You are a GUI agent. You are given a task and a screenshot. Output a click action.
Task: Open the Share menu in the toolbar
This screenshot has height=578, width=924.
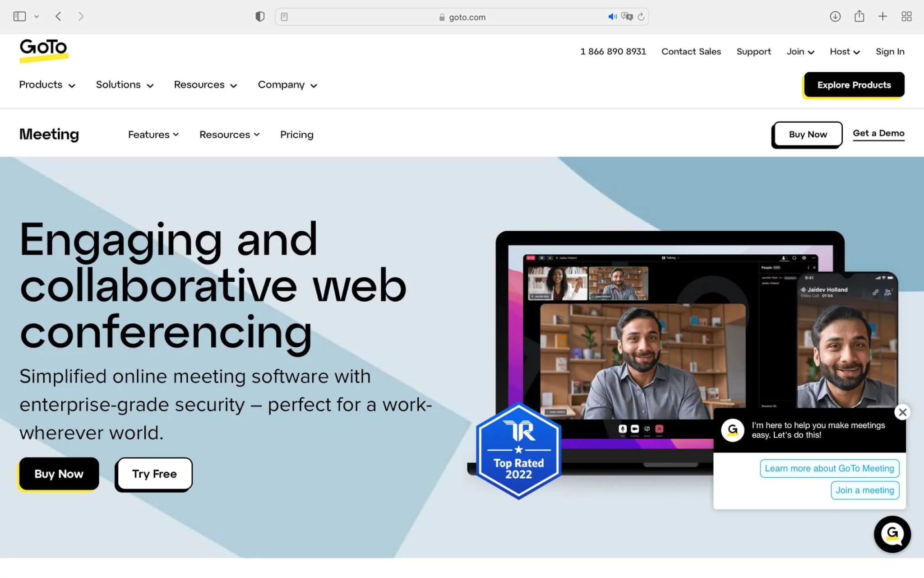coord(859,16)
